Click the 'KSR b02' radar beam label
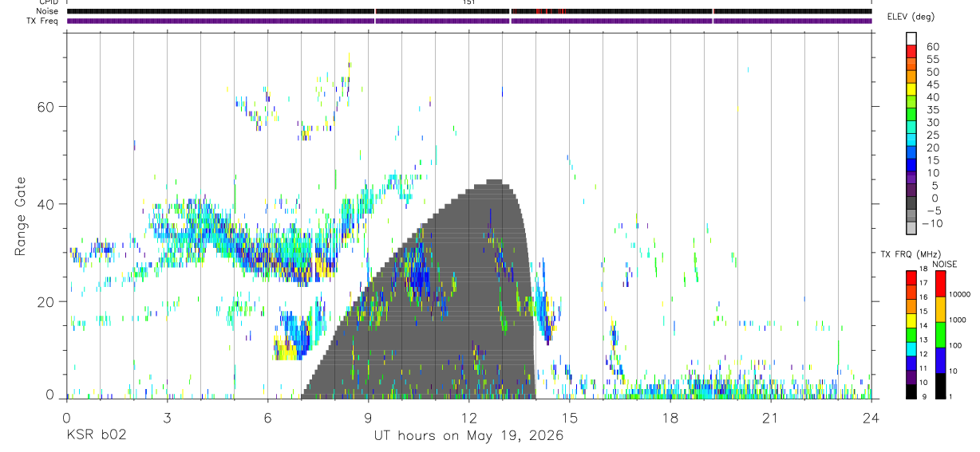This screenshot has width=980, height=452. coord(95,436)
